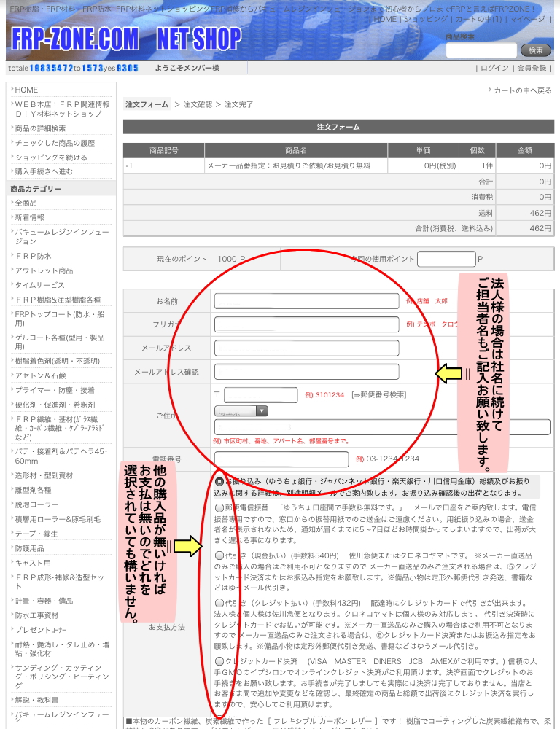
Task: Select 郵便電信振替 payment radio button
Action: (x=219, y=507)
